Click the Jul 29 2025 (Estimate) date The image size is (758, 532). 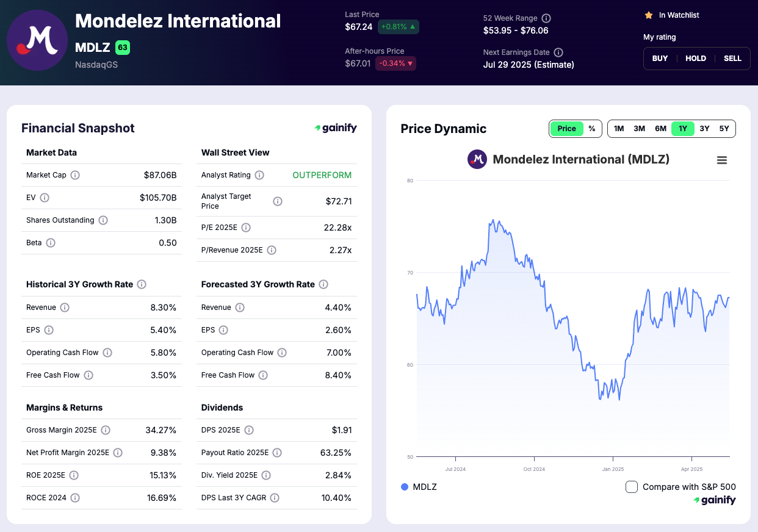coord(529,65)
